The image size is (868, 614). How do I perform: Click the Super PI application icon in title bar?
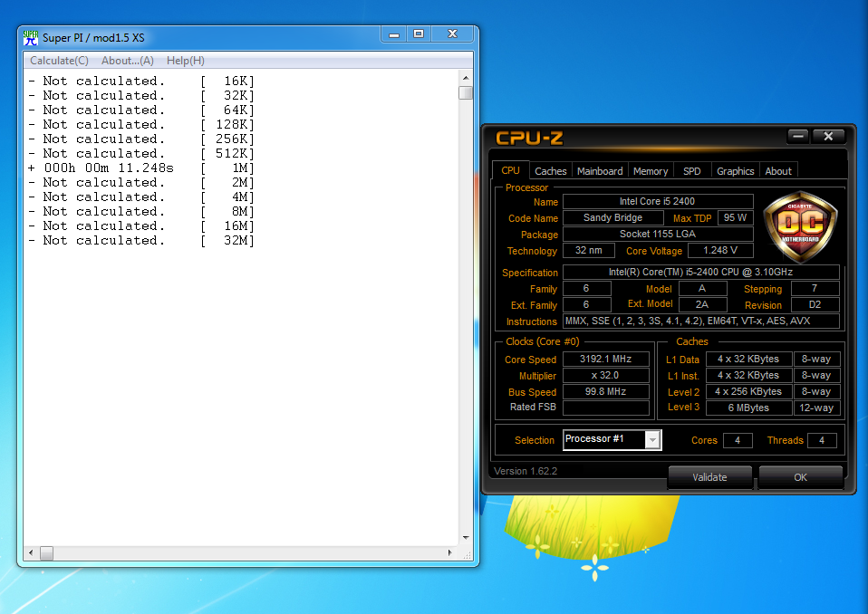coord(31,38)
